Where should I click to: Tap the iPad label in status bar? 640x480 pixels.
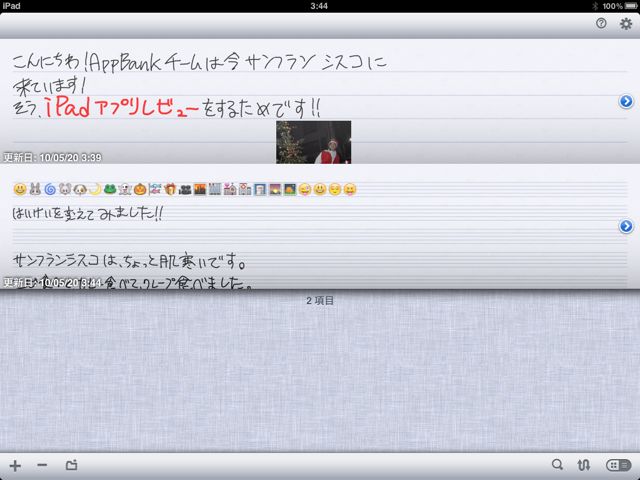(11, 6)
